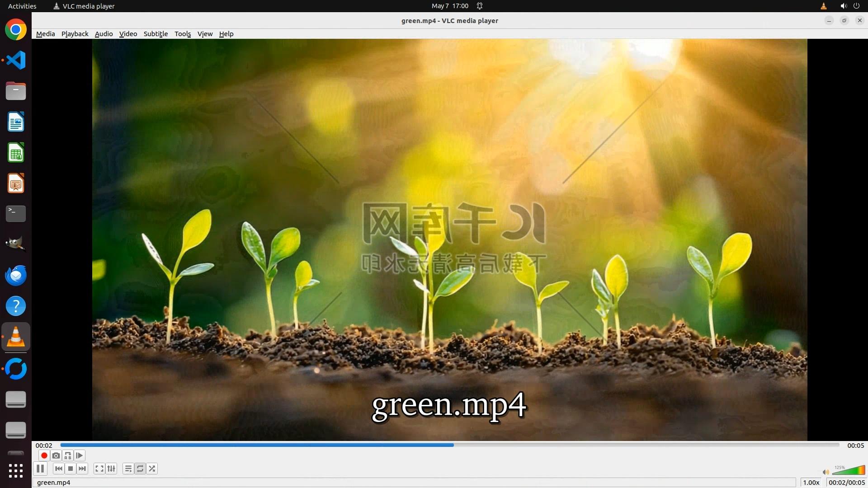The height and width of the screenshot is (488, 868).
Task: Click the seek bar progress slider
Action: click(449, 445)
